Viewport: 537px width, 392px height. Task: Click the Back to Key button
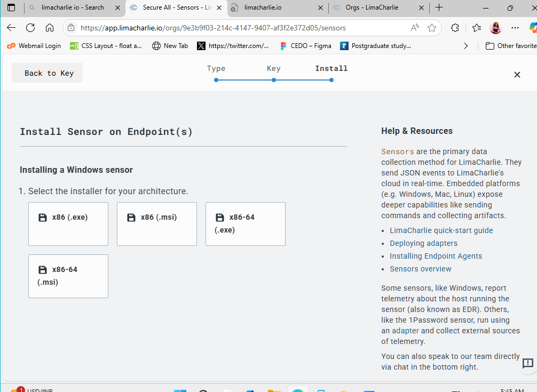[47, 73]
